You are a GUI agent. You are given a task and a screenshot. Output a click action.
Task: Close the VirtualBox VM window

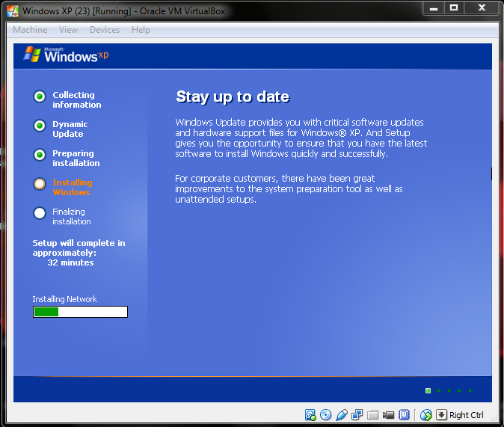[482, 8]
